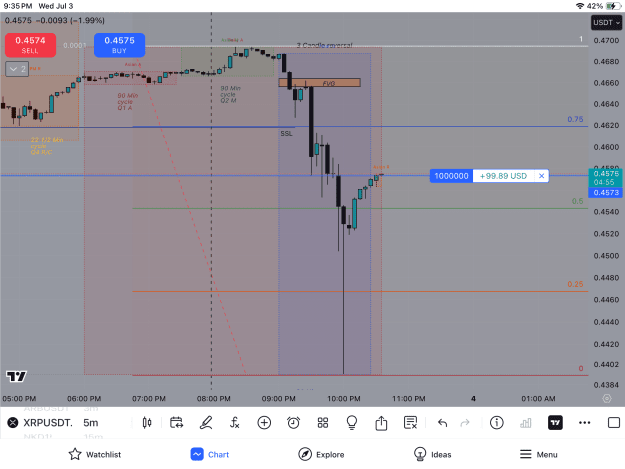The height and width of the screenshot is (469, 625).
Task: Close the 1000000 position with the X
Action: click(x=541, y=176)
